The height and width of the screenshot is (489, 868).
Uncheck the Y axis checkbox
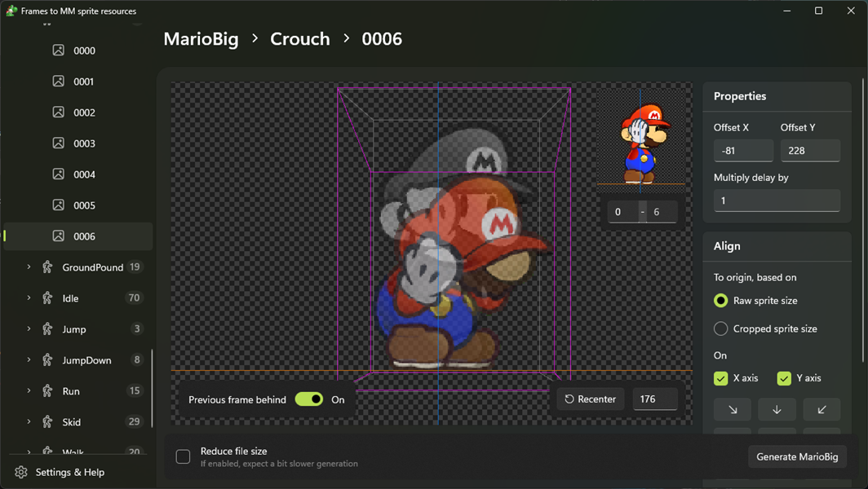[x=784, y=378]
